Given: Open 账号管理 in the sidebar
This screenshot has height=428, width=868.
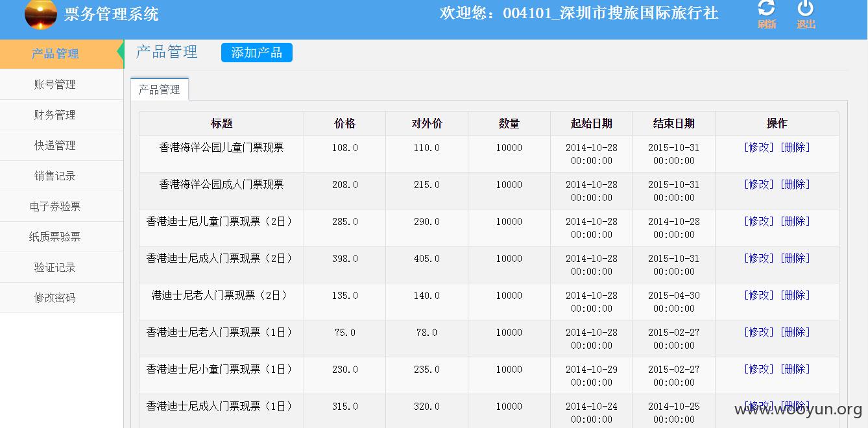Looking at the screenshot, I should point(62,84).
